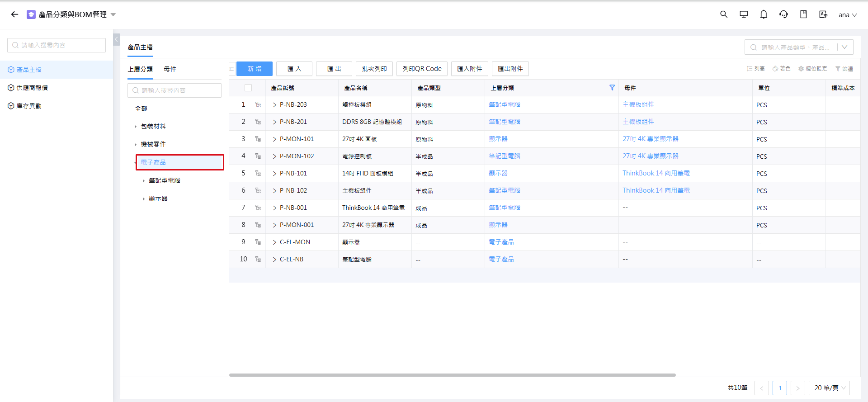Open the ThinkBook 14 商用筆電 link in row P-NB-101
868x402 pixels.
[656, 173]
